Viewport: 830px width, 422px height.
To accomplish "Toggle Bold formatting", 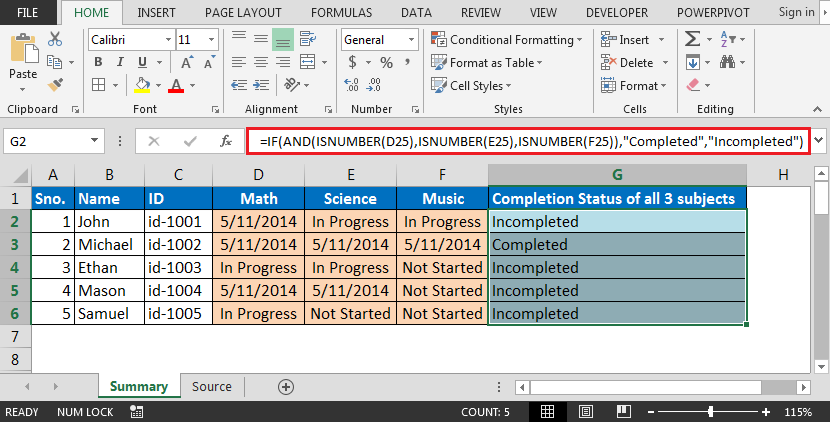I will coord(98,62).
